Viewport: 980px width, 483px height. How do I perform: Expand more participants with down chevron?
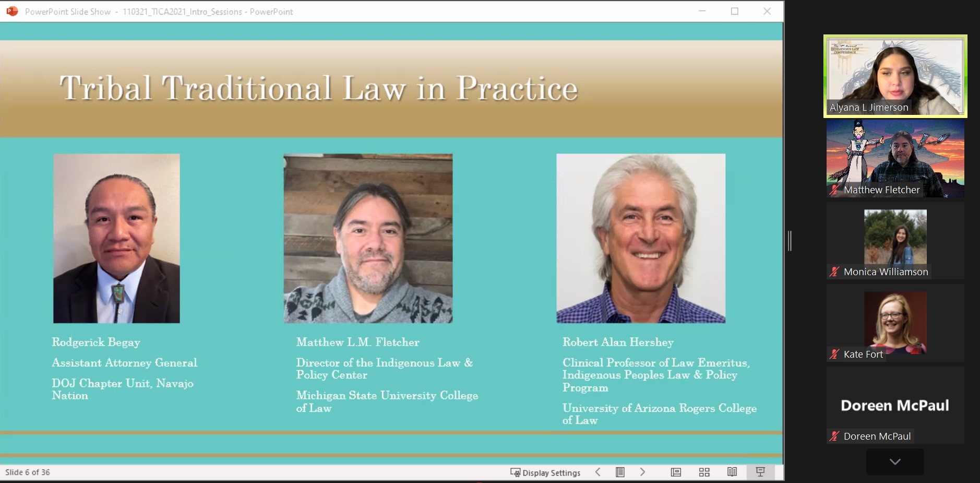pyautogui.click(x=895, y=462)
